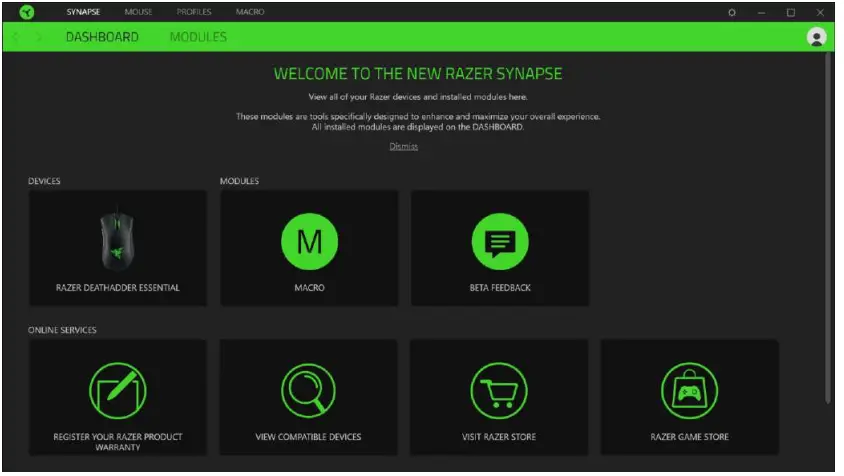Image resolution: width=844 pixels, height=476 pixels.
Task: Select the MODULES tab
Action: (200, 37)
